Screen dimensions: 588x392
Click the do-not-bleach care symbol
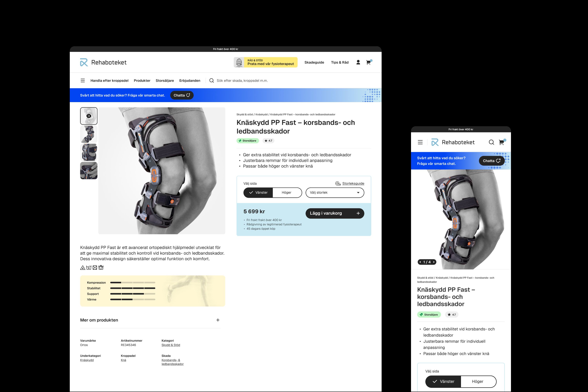tap(83, 268)
